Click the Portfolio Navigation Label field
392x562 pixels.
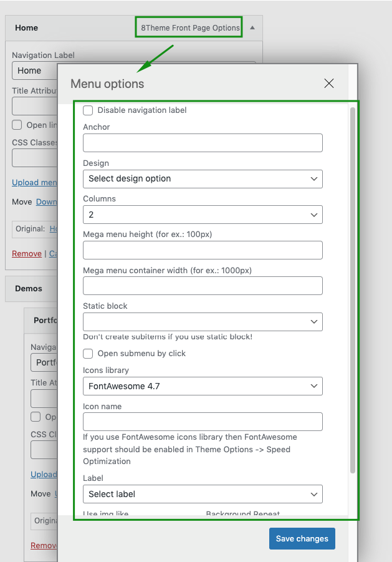44,362
